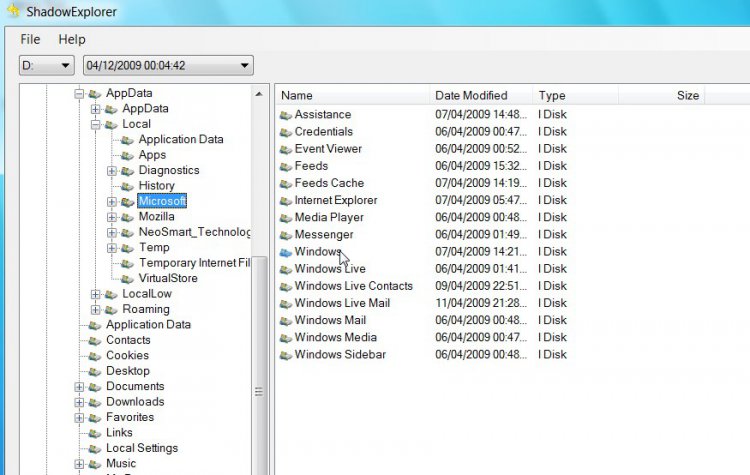Expand the Music tree node

click(79, 464)
